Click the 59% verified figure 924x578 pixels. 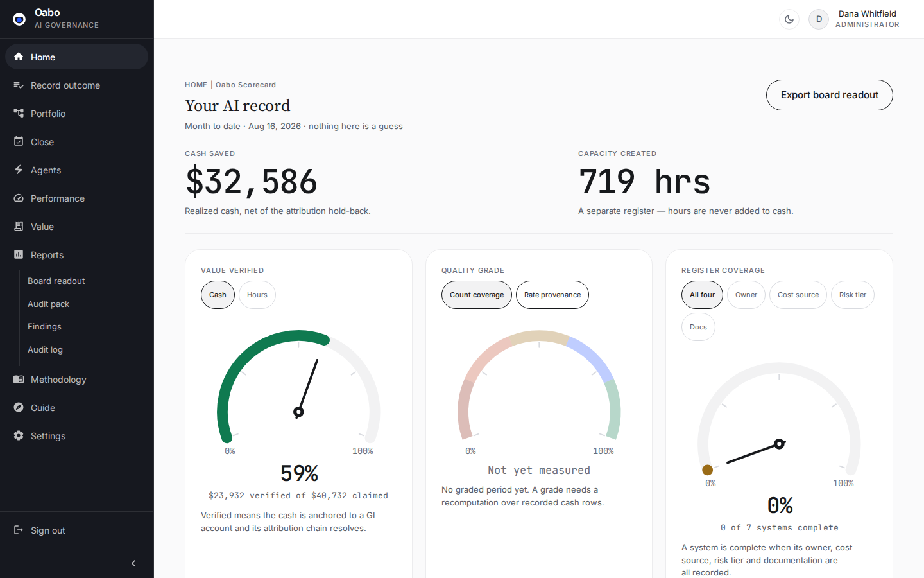tap(299, 473)
